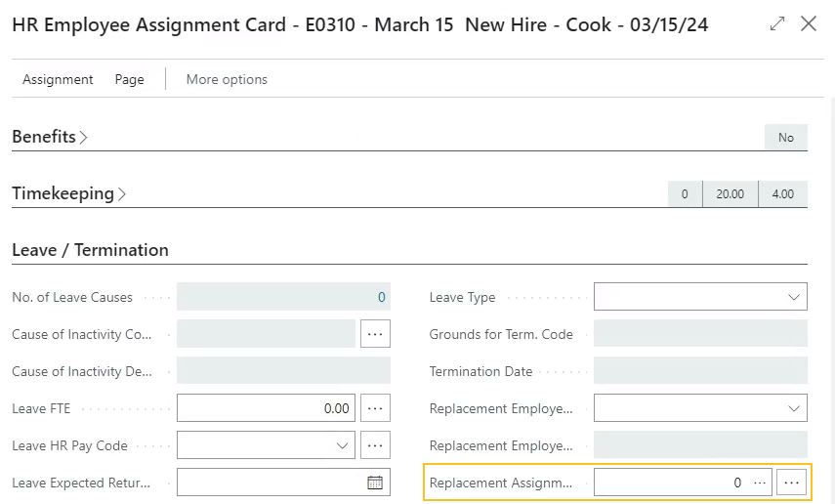Viewport: 835px width, 504px height.
Task: Click ellipsis button beside Replacement Assignment field
Action: [792, 483]
